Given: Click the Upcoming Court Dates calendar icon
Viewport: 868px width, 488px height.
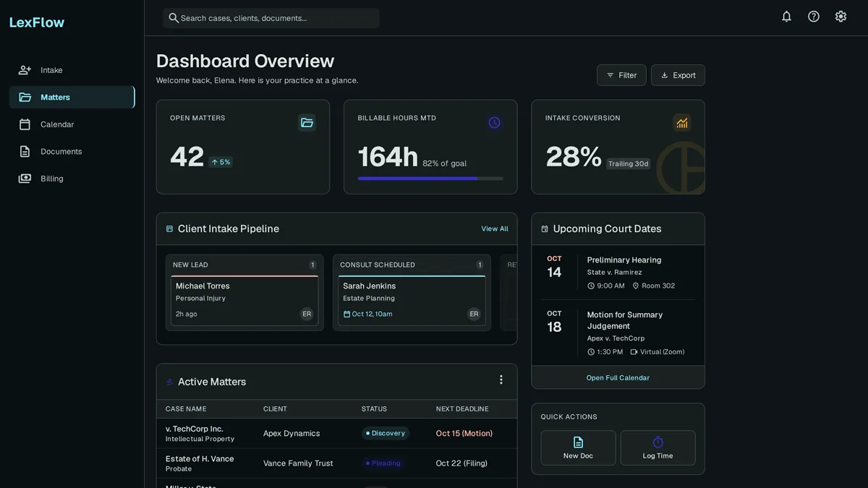Looking at the screenshot, I should 545,229.
